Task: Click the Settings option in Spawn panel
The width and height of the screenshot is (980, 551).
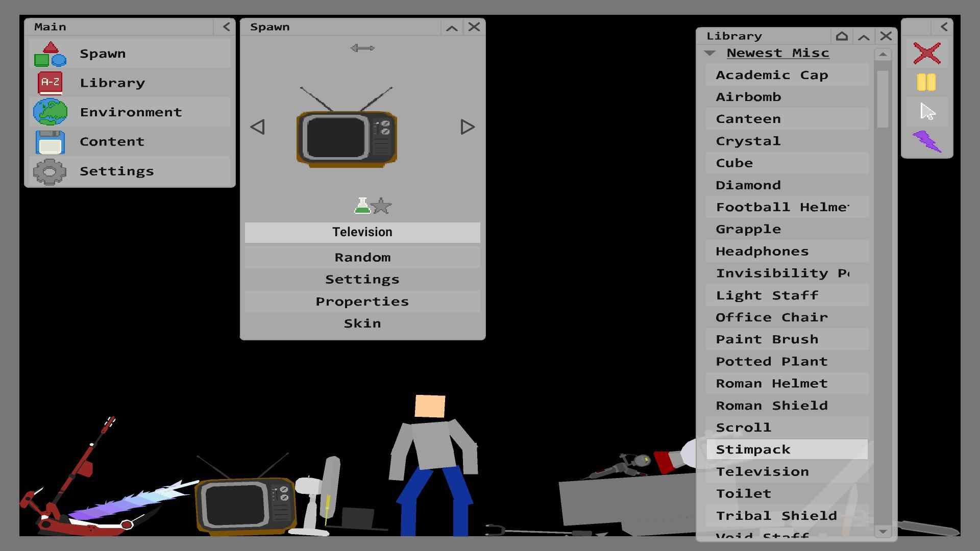Action: point(362,279)
